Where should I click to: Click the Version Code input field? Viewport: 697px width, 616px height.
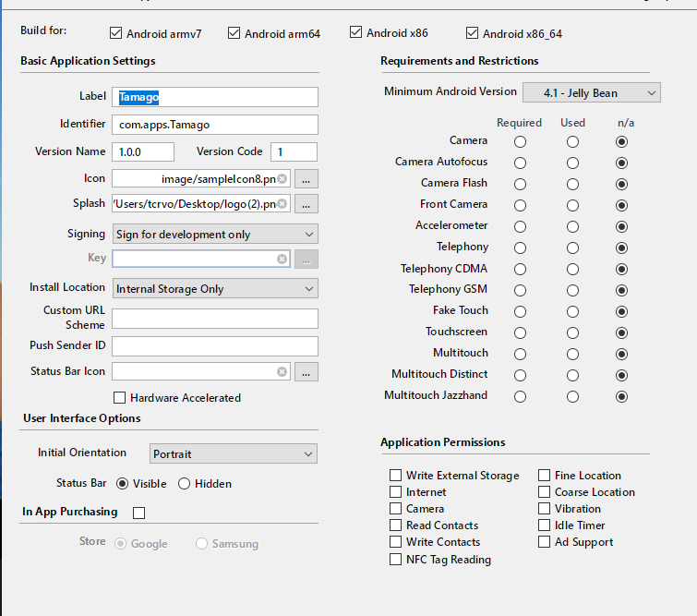point(294,151)
